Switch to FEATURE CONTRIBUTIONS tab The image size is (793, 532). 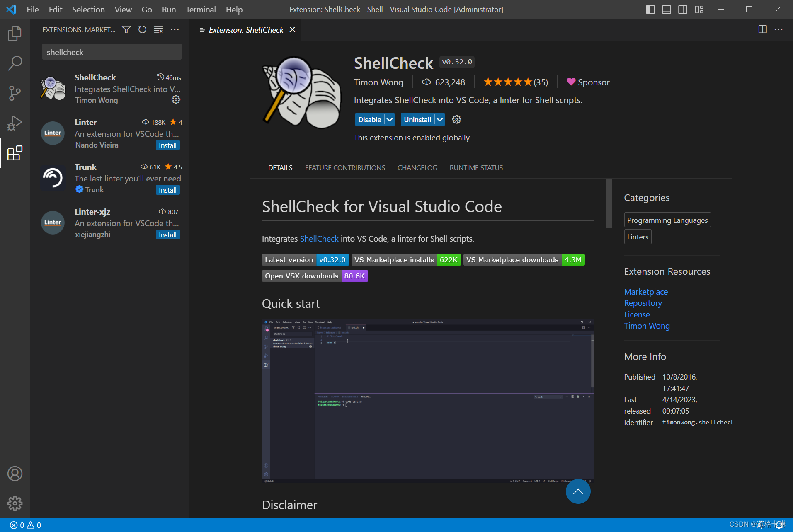click(x=345, y=168)
